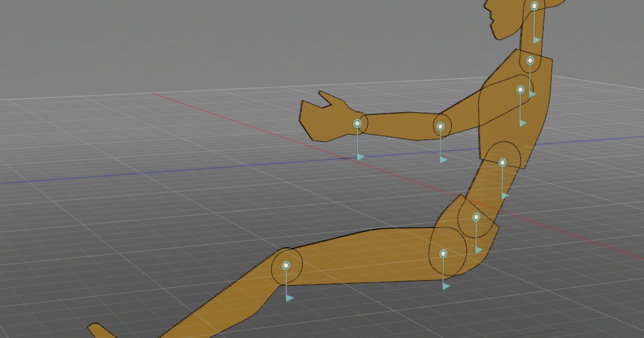Click the hip joint indicator
644x338 pixels.
(x=477, y=217)
